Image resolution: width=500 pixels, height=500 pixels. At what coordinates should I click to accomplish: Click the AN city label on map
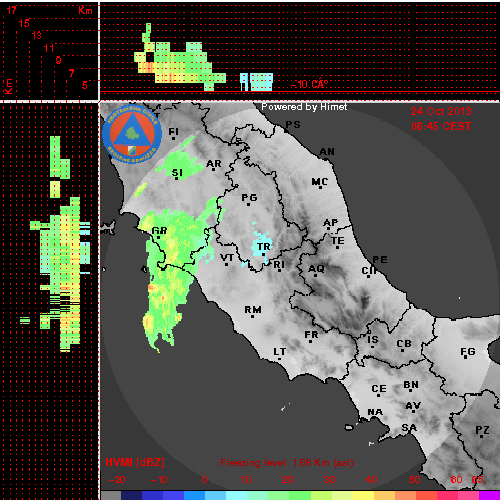pyautogui.click(x=327, y=152)
